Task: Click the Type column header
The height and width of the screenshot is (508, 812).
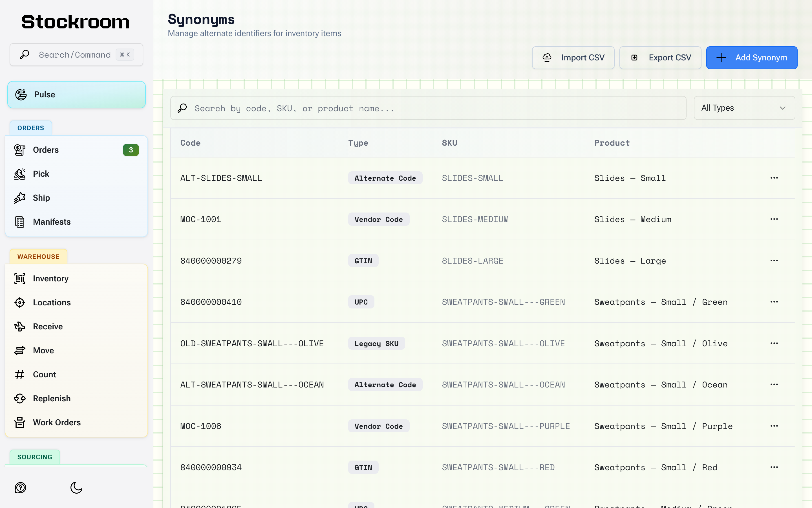Action: click(x=358, y=143)
